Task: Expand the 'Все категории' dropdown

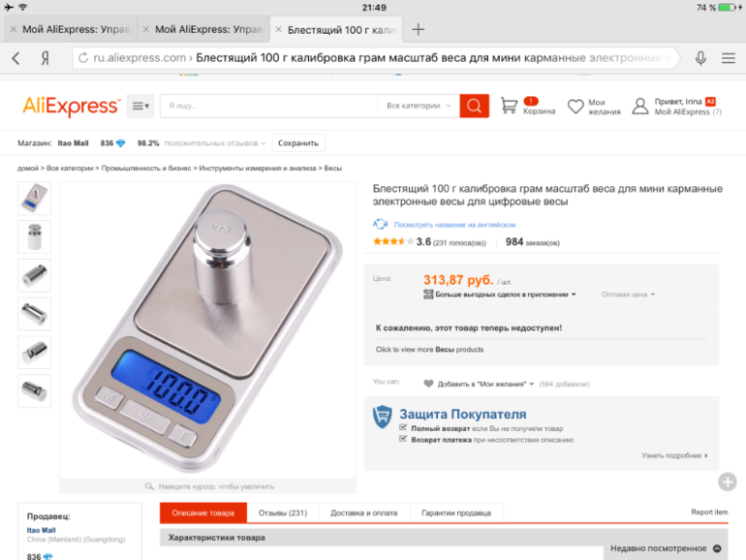Action: (x=419, y=106)
